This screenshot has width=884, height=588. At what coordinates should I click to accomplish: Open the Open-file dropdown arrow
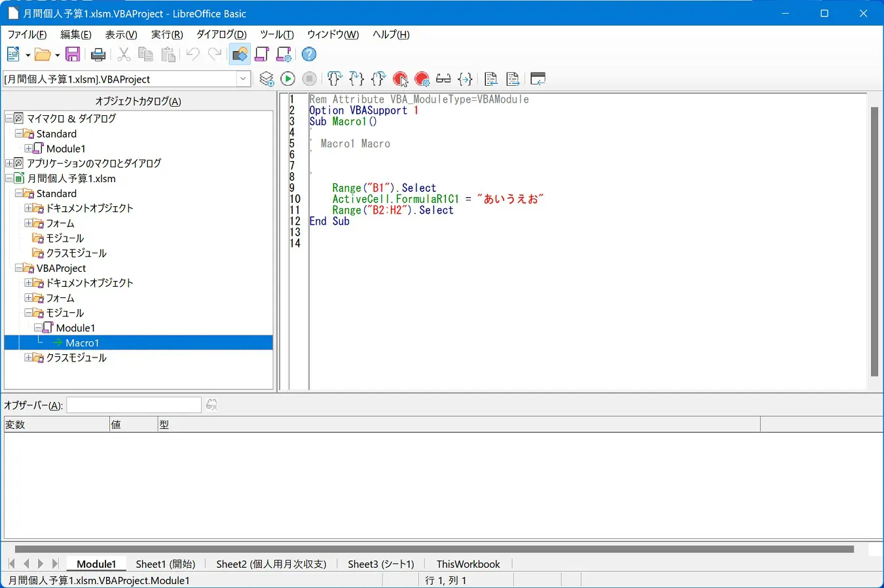click(57, 55)
